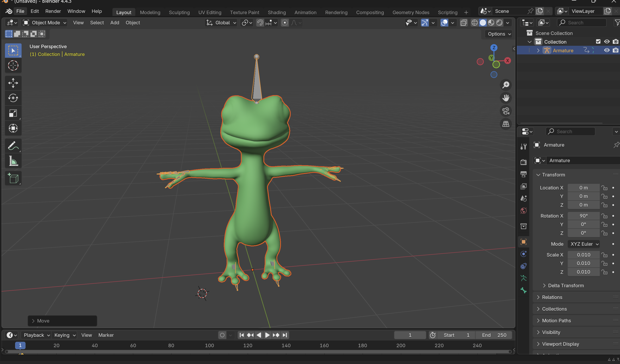Screen dimensions: 620x364
Task: Open the Render menu
Action: tap(53, 11)
